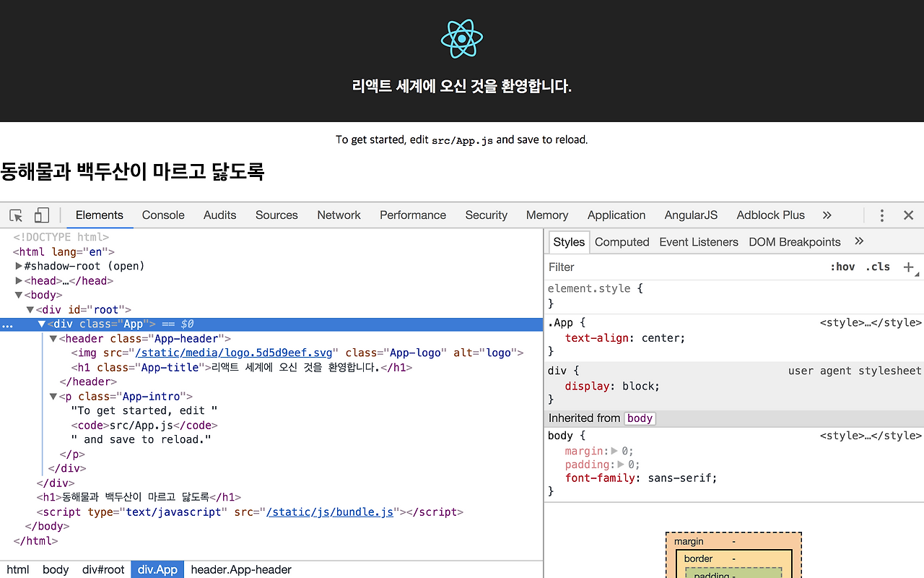Collapse the div id="root" node
The height and width of the screenshot is (578, 924).
tap(30, 309)
